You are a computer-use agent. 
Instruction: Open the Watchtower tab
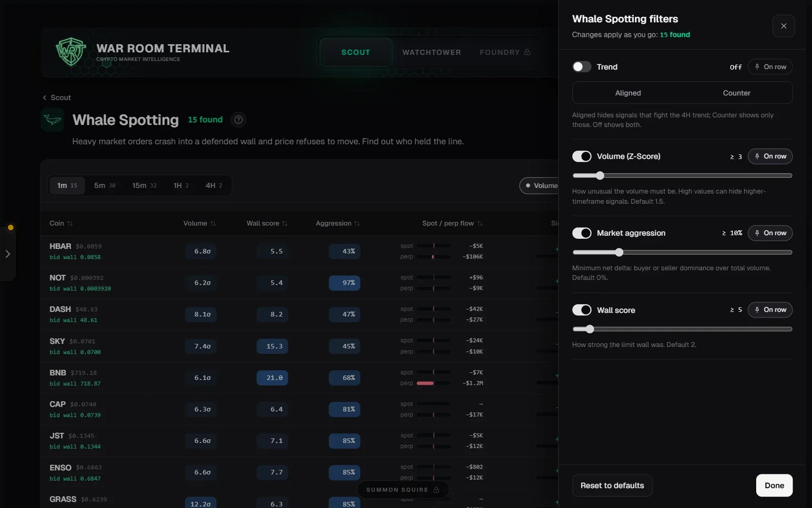point(432,52)
